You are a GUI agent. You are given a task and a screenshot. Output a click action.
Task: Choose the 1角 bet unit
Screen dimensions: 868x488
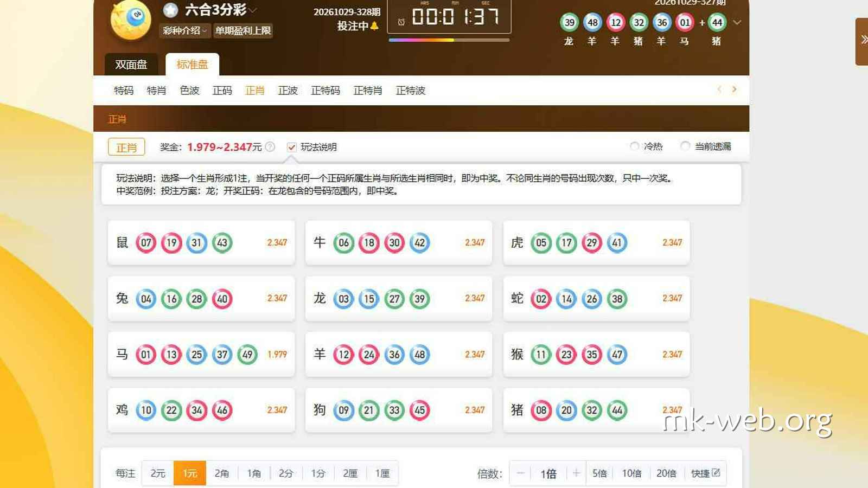[254, 473]
